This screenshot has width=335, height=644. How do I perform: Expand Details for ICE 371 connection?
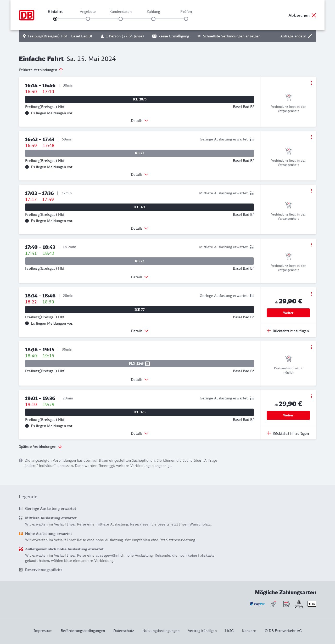tap(139, 228)
